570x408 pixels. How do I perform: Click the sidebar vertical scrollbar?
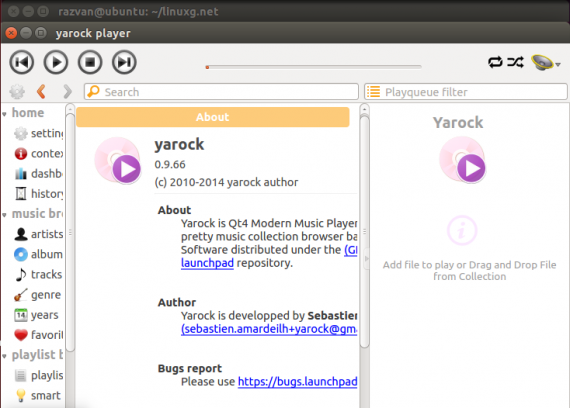pyautogui.click(x=70, y=233)
